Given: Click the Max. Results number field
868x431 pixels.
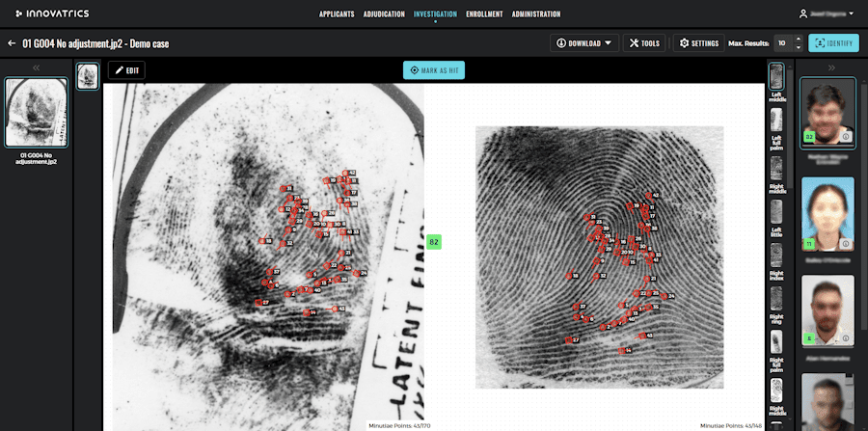Looking at the screenshot, I should (783, 43).
